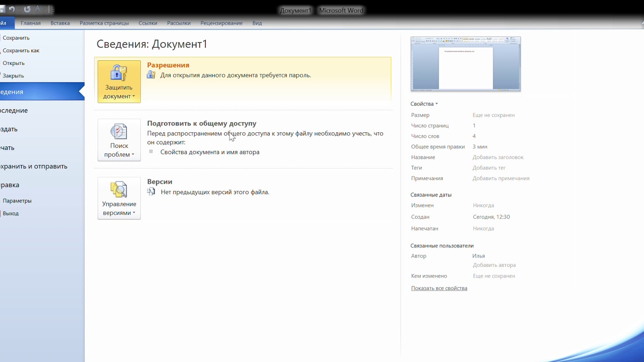Select Закрыть in the backstage menu
644x362 pixels.
point(14,75)
